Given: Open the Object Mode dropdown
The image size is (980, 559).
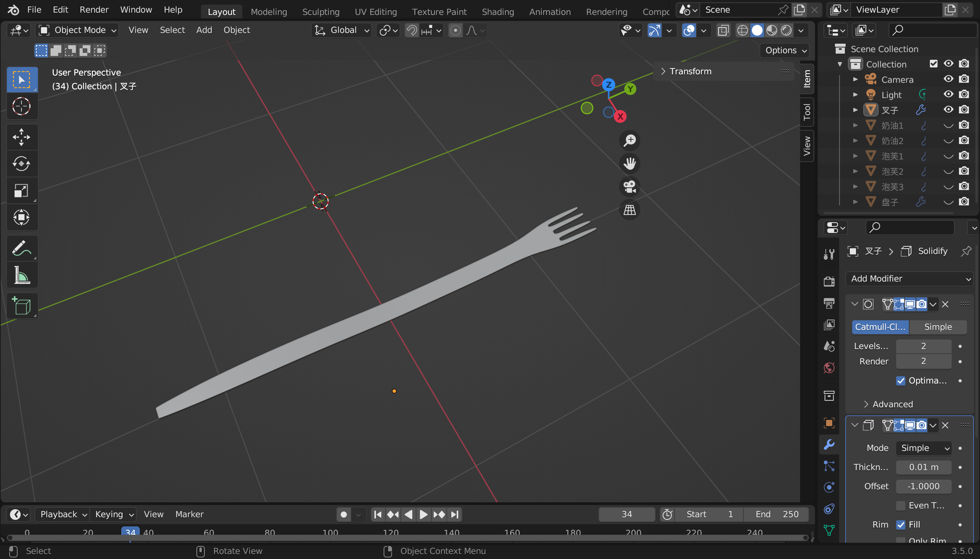Looking at the screenshot, I should [77, 30].
